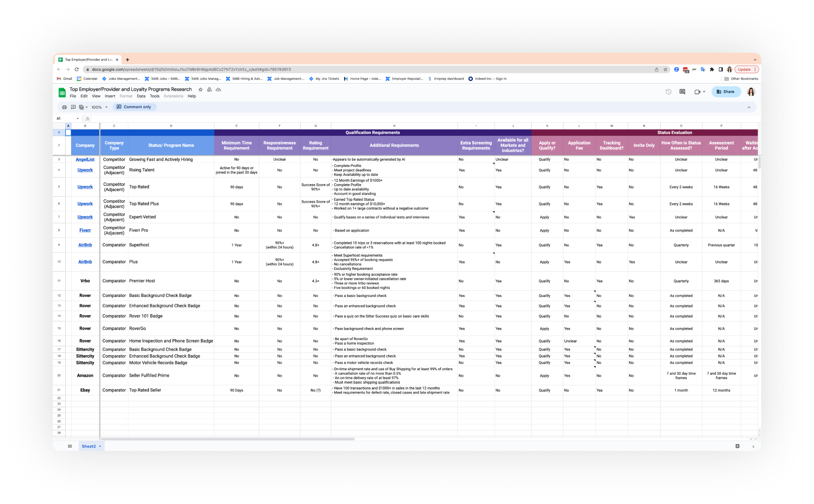This screenshot has width=814, height=504.
Task: Print the spreadsheet via printer icon
Action: [64, 107]
